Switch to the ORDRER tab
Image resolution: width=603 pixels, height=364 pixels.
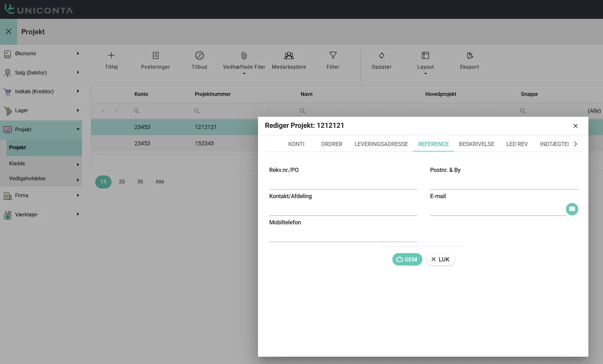pyautogui.click(x=332, y=144)
